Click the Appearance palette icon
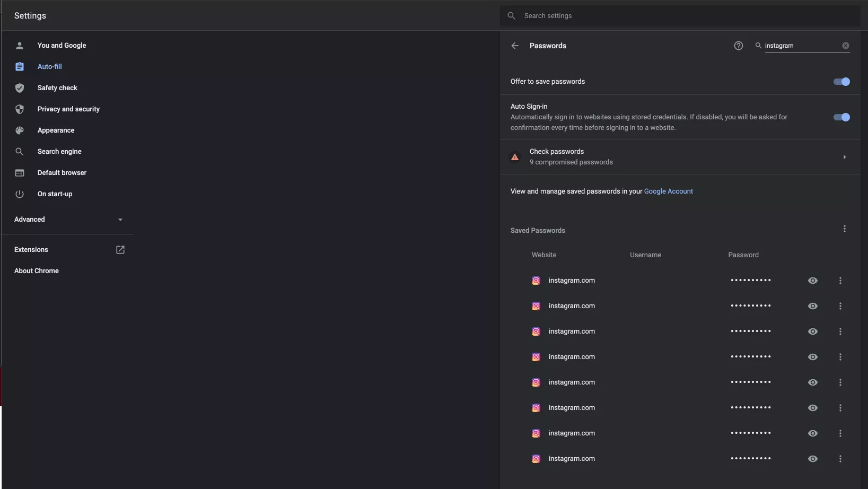 coord(20,130)
